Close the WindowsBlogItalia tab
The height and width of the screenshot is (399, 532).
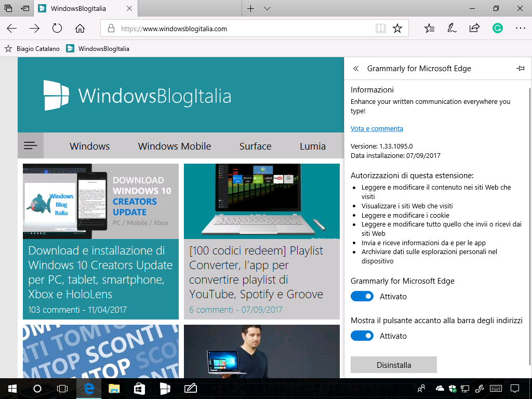129,8
